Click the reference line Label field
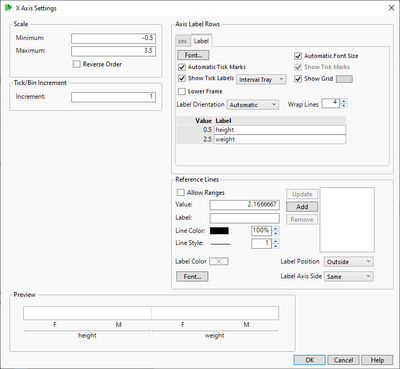This screenshot has height=369, width=400. point(244,218)
